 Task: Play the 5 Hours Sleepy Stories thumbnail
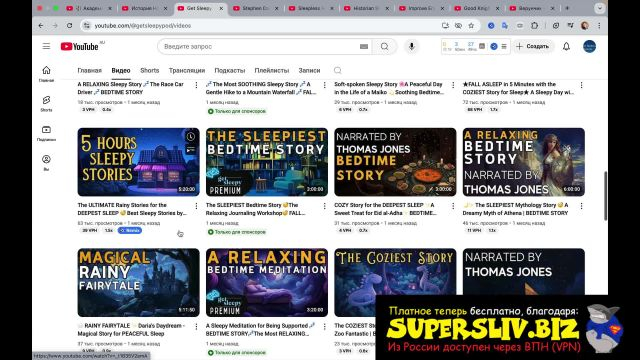coord(138,162)
